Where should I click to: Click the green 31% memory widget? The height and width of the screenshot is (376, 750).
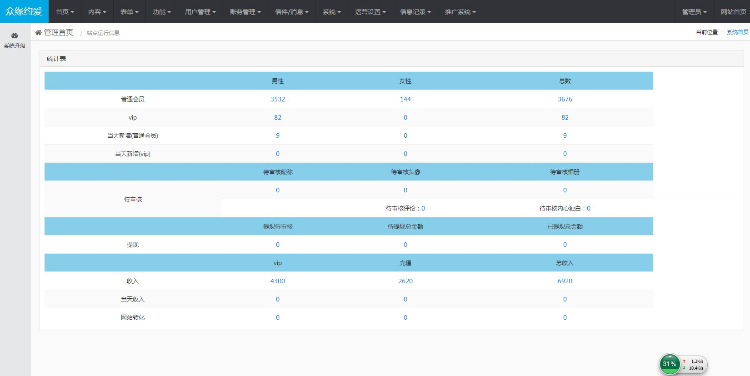point(670,364)
